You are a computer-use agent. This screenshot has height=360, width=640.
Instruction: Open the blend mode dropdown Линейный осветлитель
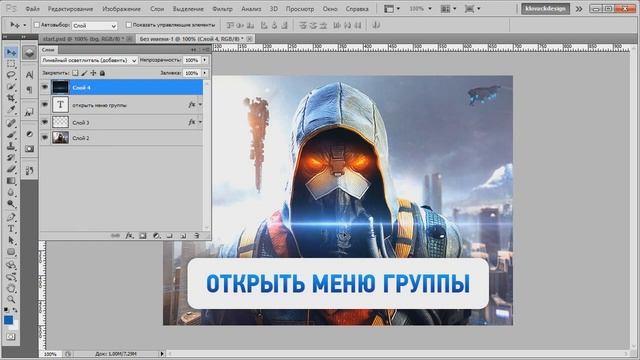89,60
